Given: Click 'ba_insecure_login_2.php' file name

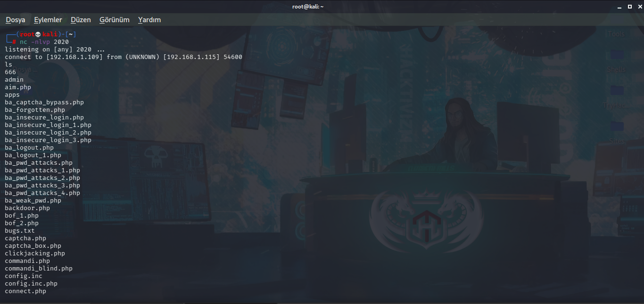Looking at the screenshot, I should coord(48,133).
